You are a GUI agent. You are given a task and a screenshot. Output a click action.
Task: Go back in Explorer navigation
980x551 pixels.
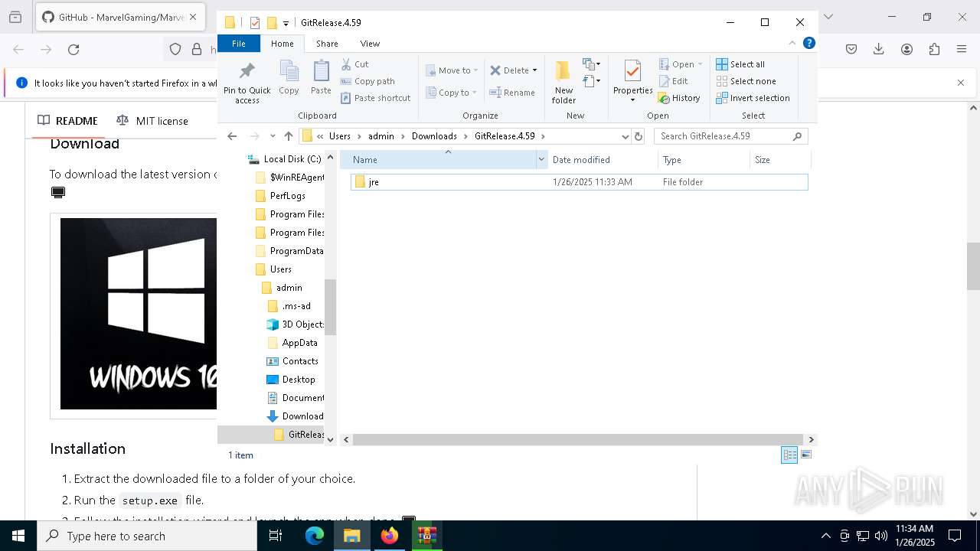[232, 136]
